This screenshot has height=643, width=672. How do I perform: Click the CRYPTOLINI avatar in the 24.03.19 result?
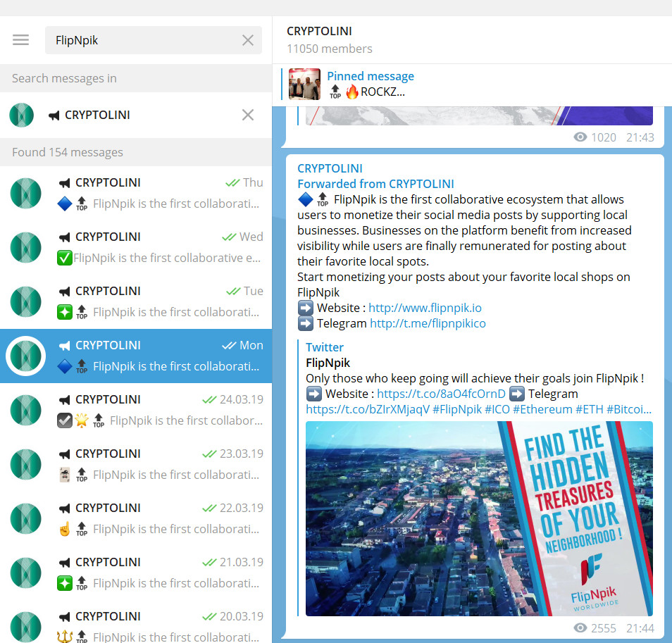tap(26, 410)
